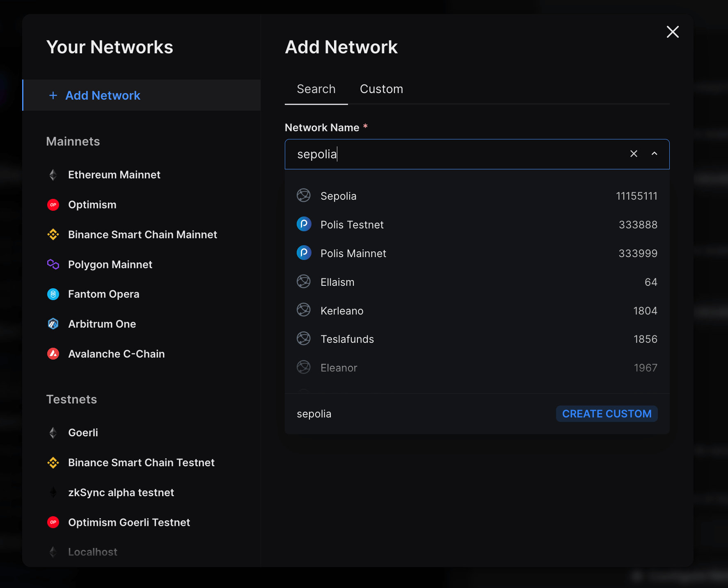Click the Polis Mainnet logo icon

[x=304, y=253]
